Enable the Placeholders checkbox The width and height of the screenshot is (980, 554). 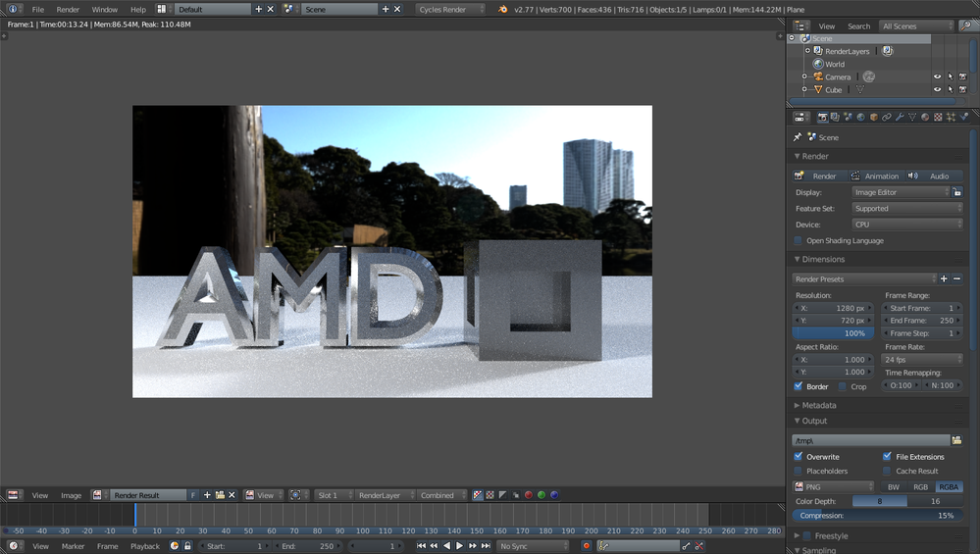(799, 471)
